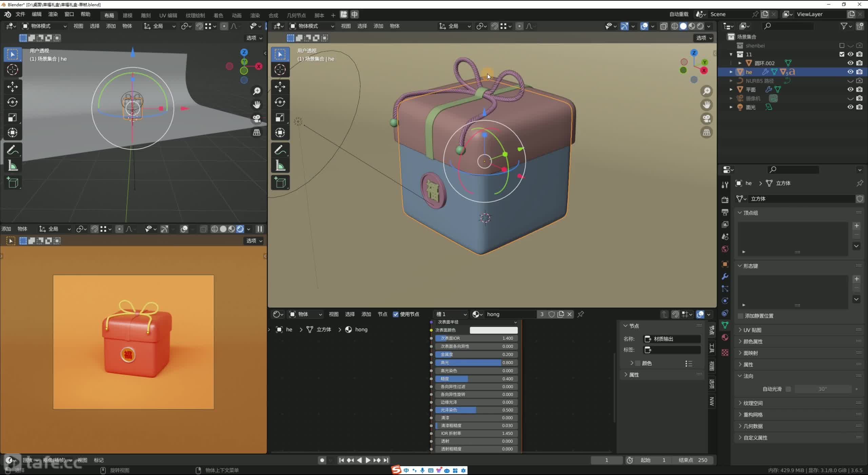
Task: Jump to the end frame button
Action: tap(386, 460)
